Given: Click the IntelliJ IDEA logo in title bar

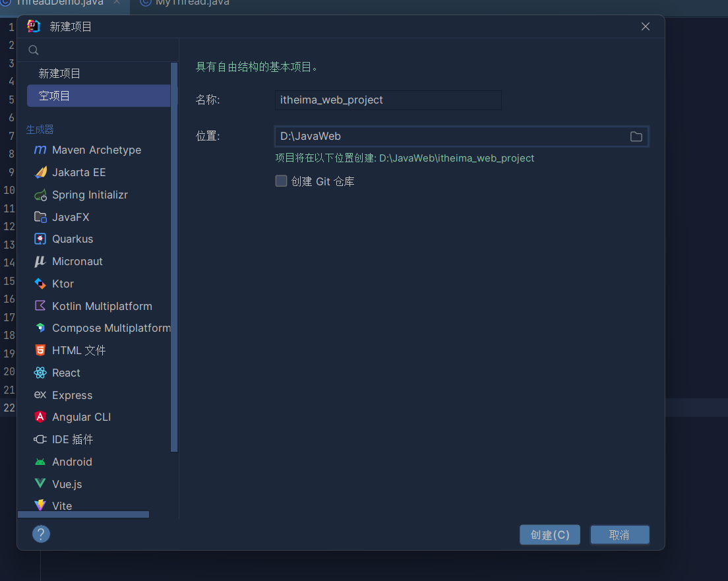Looking at the screenshot, I should point(34,26).
